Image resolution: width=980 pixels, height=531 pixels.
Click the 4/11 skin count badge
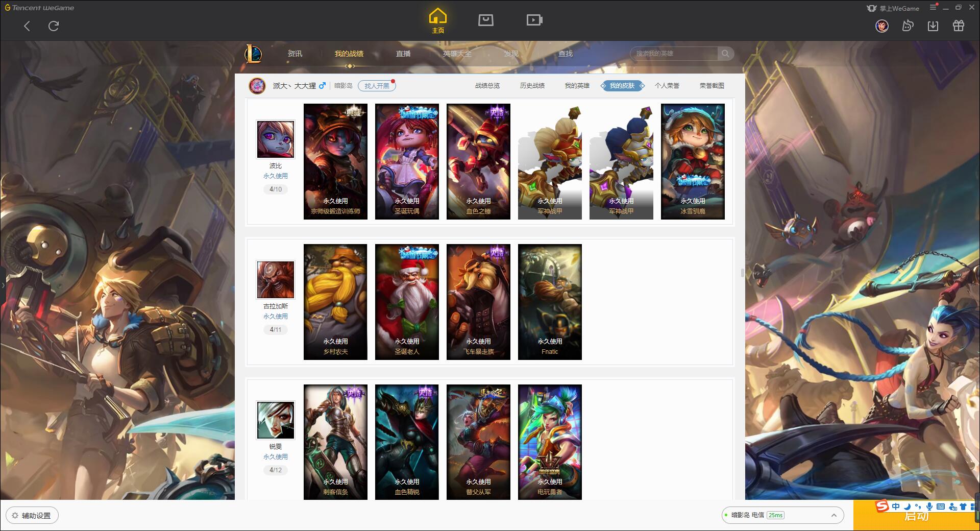(276, 330)
